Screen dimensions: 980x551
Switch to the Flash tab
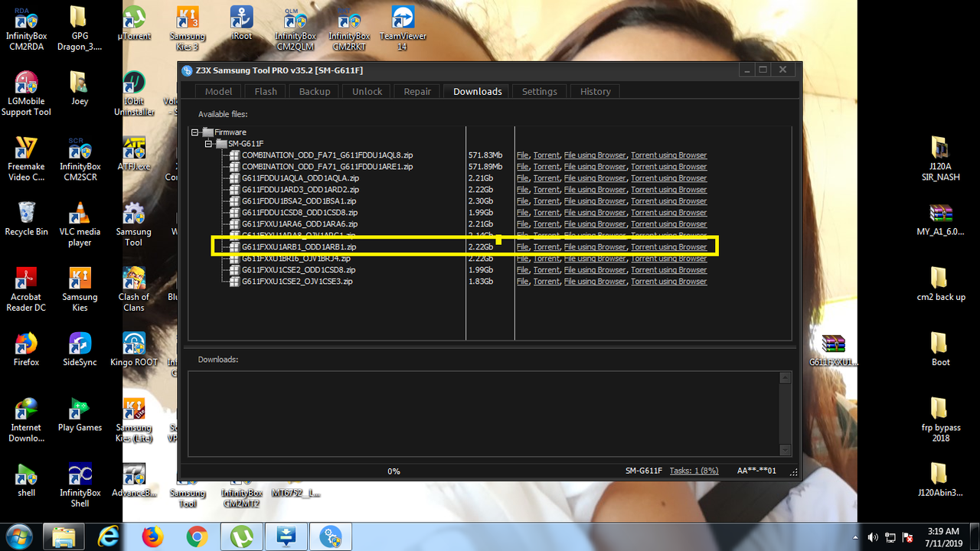point(266,91)
